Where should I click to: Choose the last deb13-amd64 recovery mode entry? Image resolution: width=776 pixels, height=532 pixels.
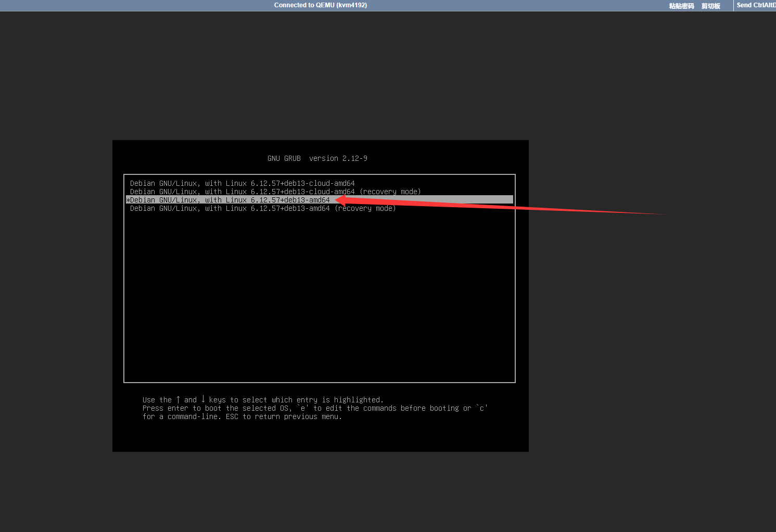(262, 208)
